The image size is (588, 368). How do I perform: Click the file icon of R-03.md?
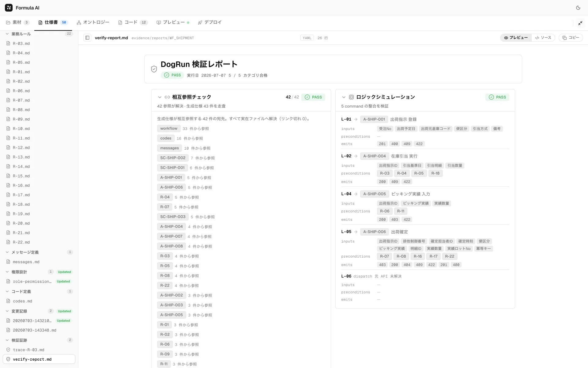(x=8, y=44)
